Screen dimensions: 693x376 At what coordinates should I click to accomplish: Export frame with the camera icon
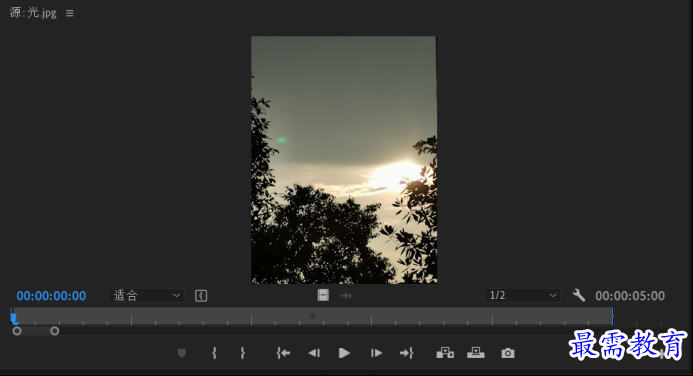pyautogui.click(x=508, y=353)
